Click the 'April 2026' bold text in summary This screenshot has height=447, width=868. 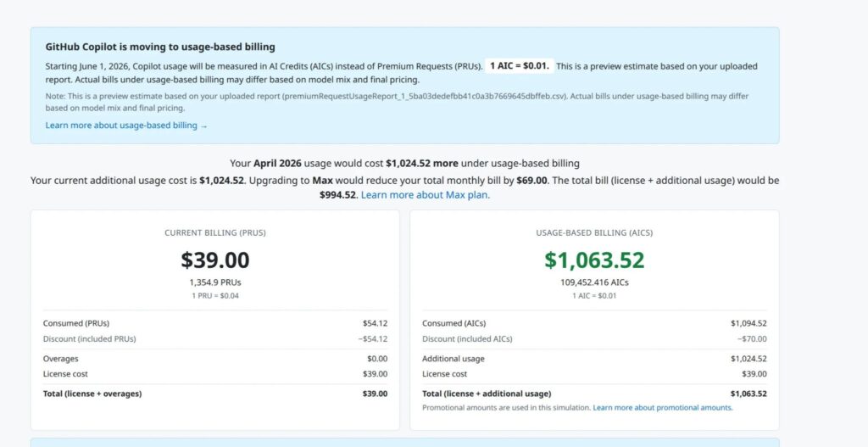coord(277,164)
